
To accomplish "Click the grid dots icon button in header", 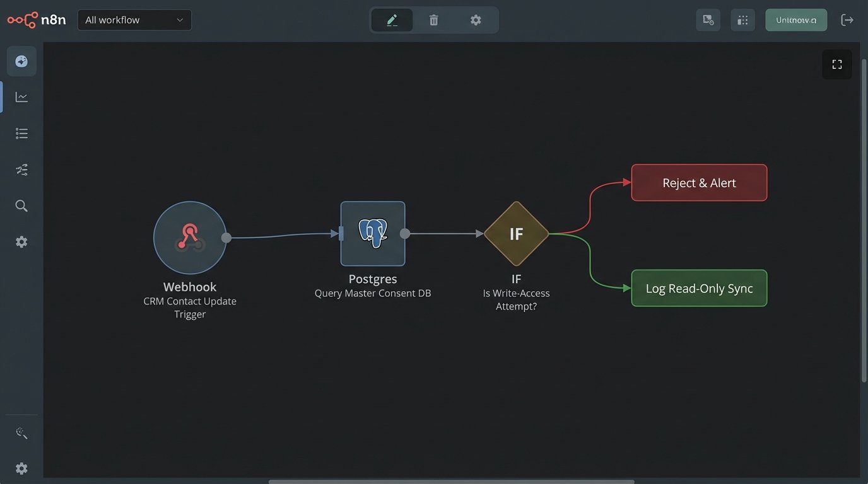I will [x=742, y=20].
